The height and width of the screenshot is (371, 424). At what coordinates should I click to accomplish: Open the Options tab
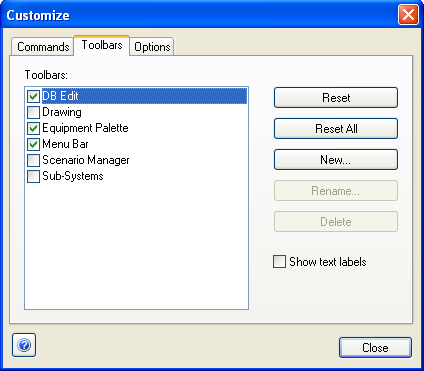[152, 47]
